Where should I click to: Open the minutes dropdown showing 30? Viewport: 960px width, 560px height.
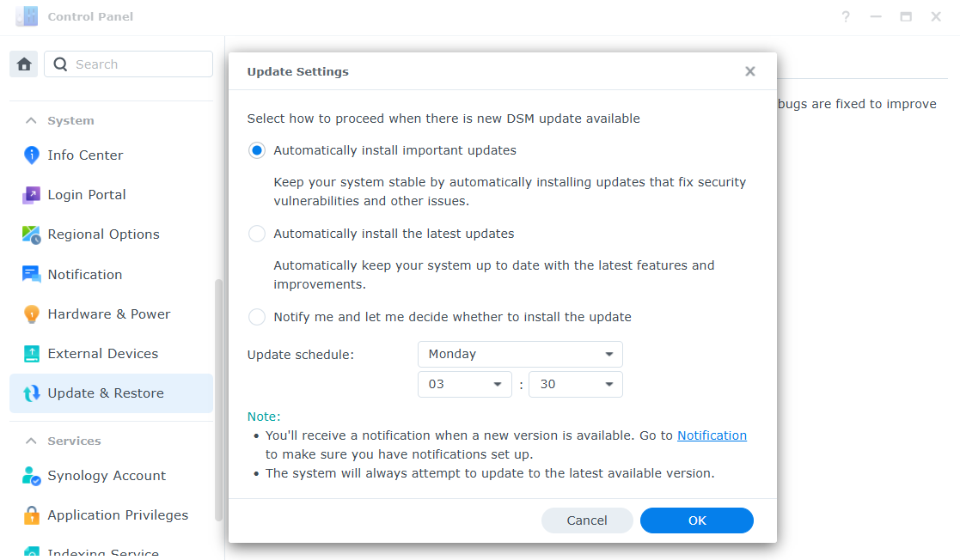(x=575, y=384)
